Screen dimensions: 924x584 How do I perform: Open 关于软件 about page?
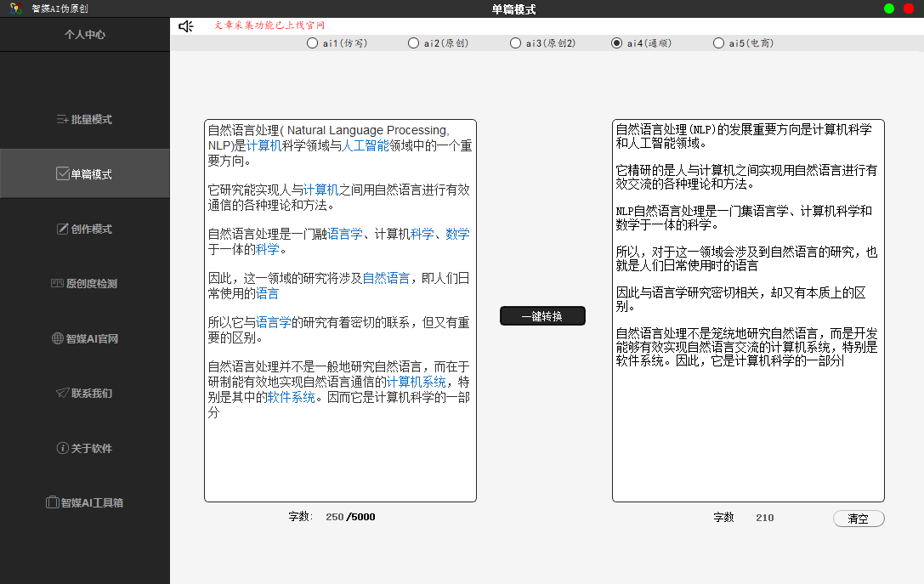pos(85,448)
